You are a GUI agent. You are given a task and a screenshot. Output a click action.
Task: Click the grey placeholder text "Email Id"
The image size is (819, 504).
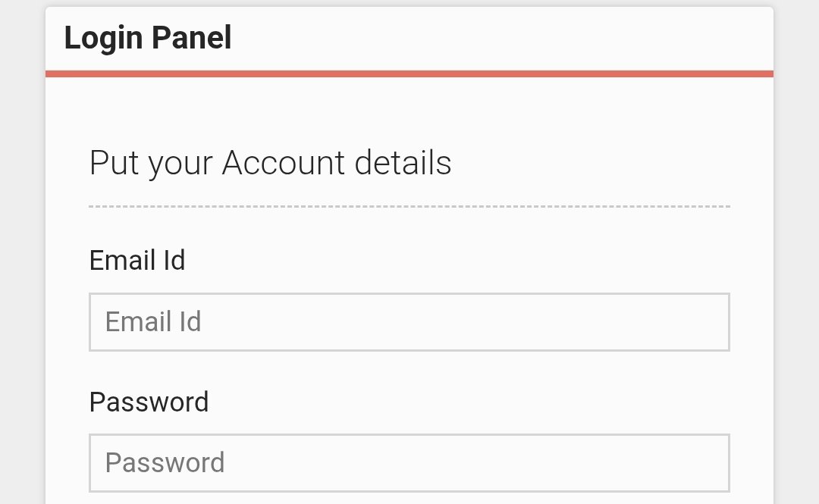(153, 322)
